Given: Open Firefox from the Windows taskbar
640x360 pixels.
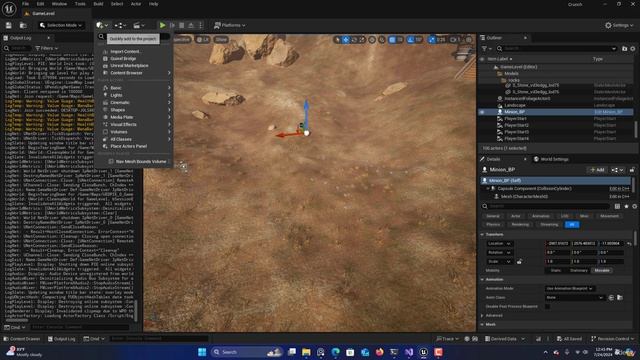Looking at the screenshot, I should click(380, 352).
